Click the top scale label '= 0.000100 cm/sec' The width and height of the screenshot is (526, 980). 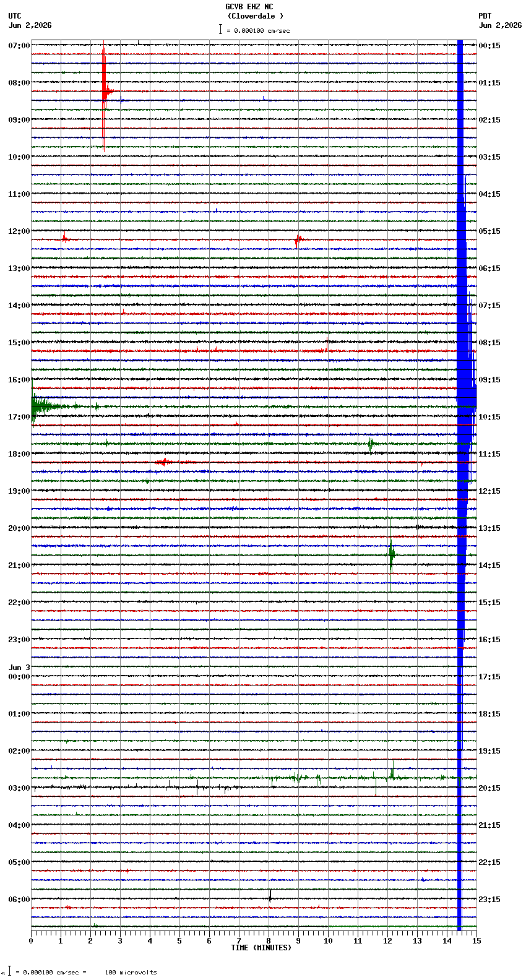tap(258, 30)
